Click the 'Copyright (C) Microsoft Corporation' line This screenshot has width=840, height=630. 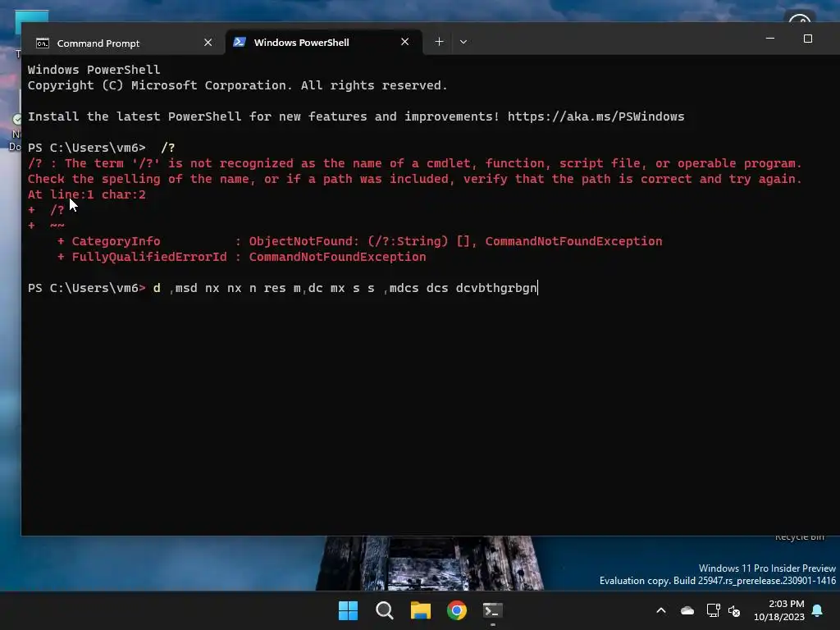(x=237, y=85)
